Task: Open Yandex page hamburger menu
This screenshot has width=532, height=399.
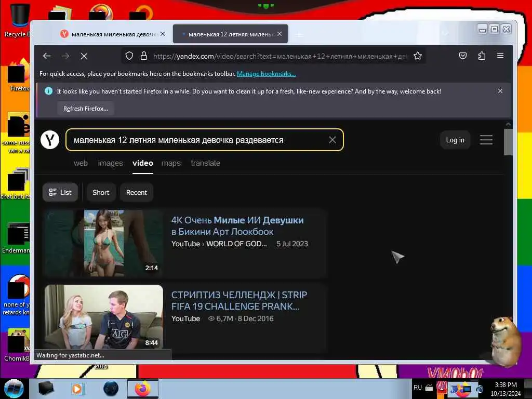Action: click(486, 140)
